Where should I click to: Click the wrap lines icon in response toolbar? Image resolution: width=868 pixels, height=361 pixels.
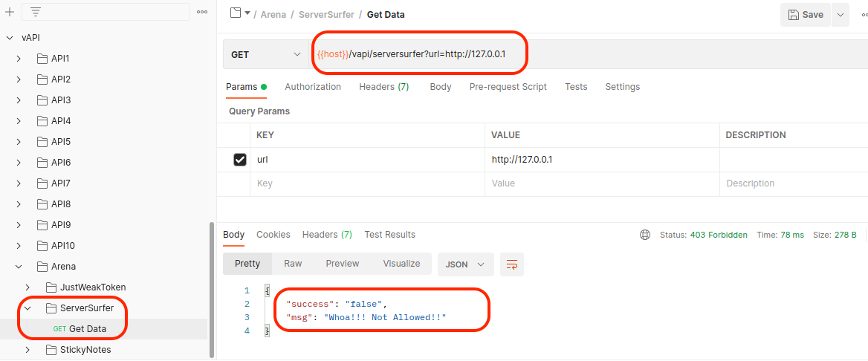(512, 264)
